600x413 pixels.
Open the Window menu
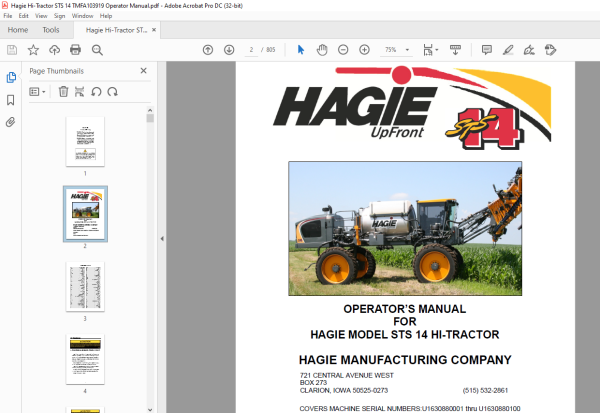(83, 16)
